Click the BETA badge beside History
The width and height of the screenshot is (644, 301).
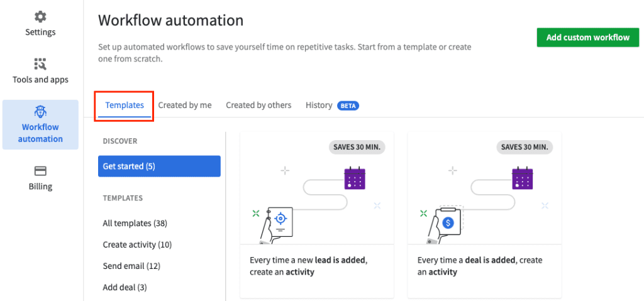coord(348,106)
